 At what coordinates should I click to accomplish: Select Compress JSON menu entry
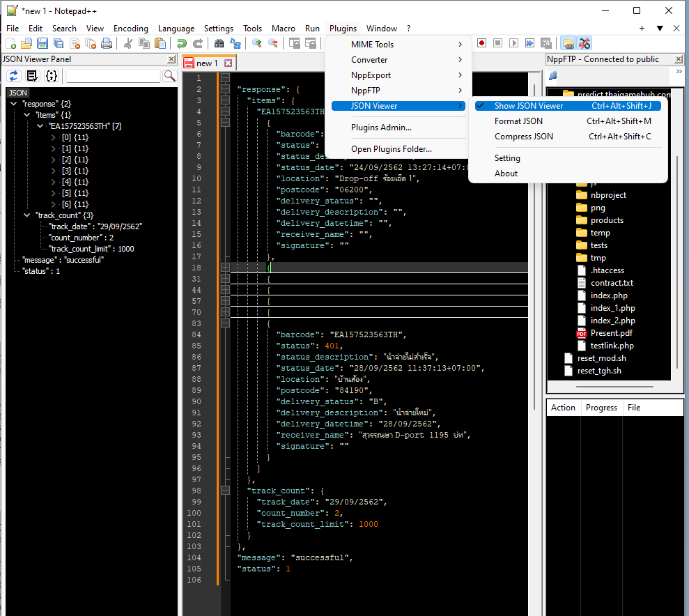tap(568, 137)
